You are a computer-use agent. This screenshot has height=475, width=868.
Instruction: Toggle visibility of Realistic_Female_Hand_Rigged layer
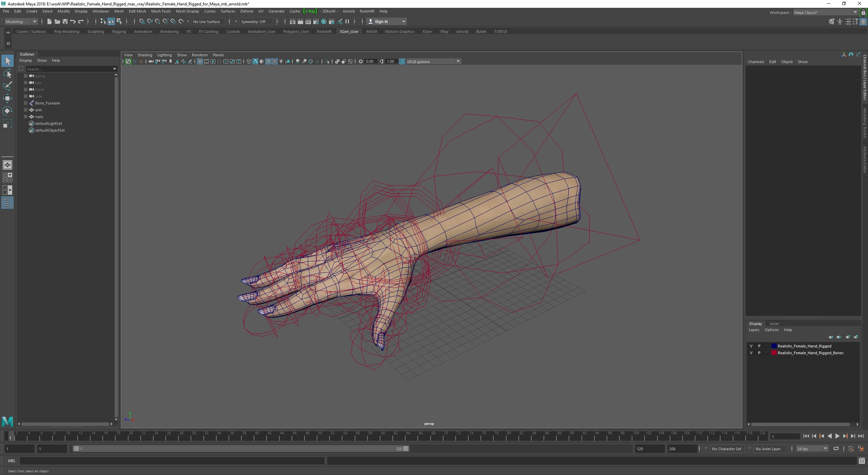[751, 346]
